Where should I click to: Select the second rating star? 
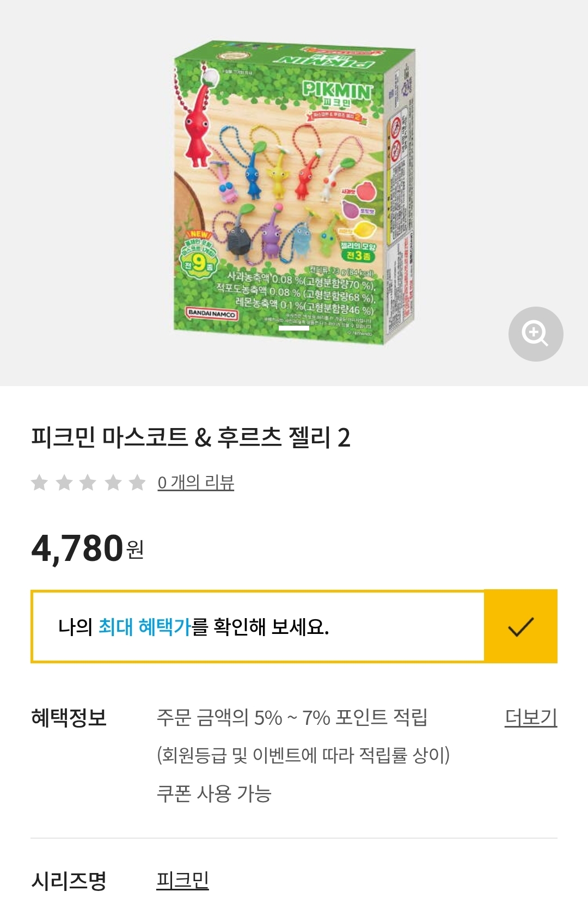click(64, 483)
